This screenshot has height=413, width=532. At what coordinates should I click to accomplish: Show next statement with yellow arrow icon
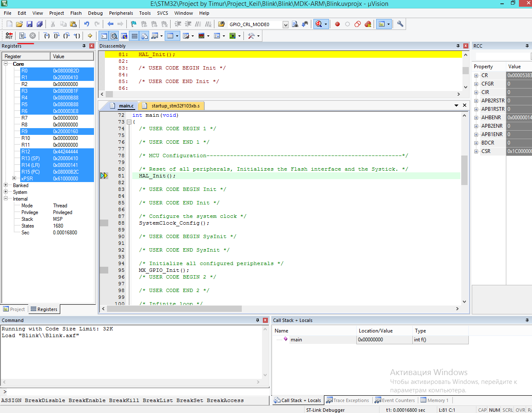point(90,36)
